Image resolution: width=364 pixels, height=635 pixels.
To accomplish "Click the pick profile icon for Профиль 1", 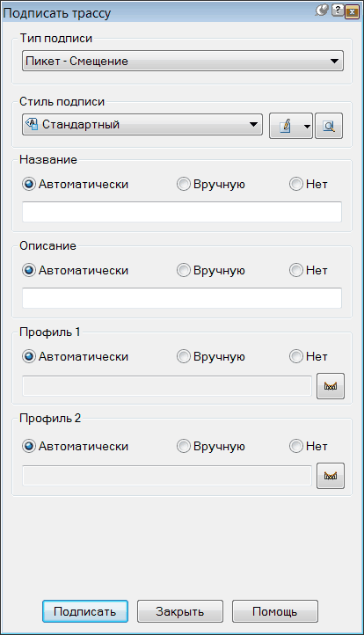I will 331,386.
